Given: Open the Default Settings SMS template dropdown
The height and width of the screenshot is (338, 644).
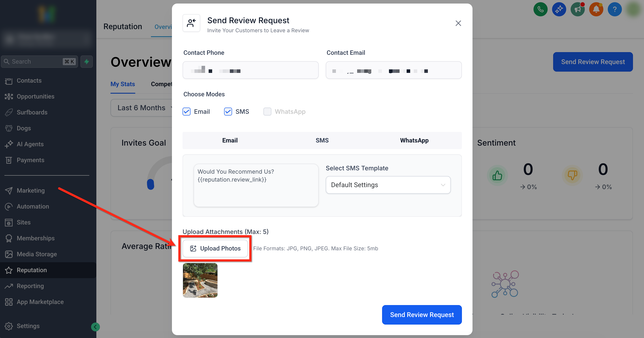Looking at the screenshot, I should pyautogui.click(x=388, y=185).
